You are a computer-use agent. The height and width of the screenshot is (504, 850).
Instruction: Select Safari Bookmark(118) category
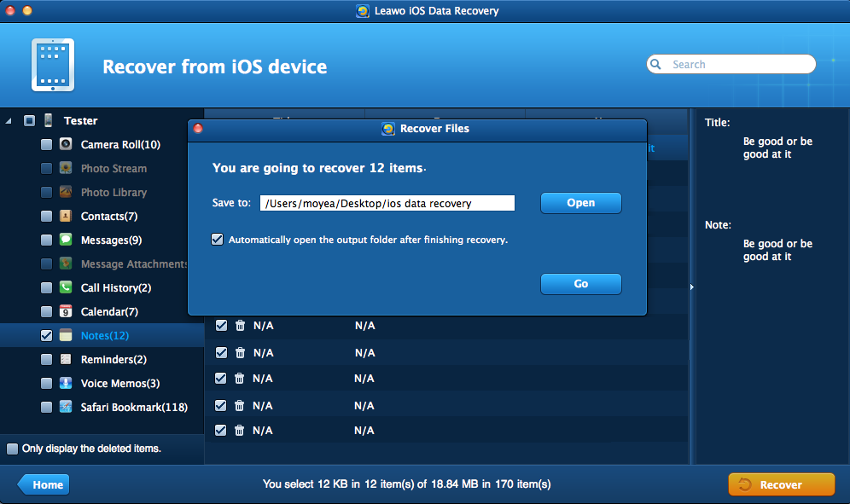[134, 407]
